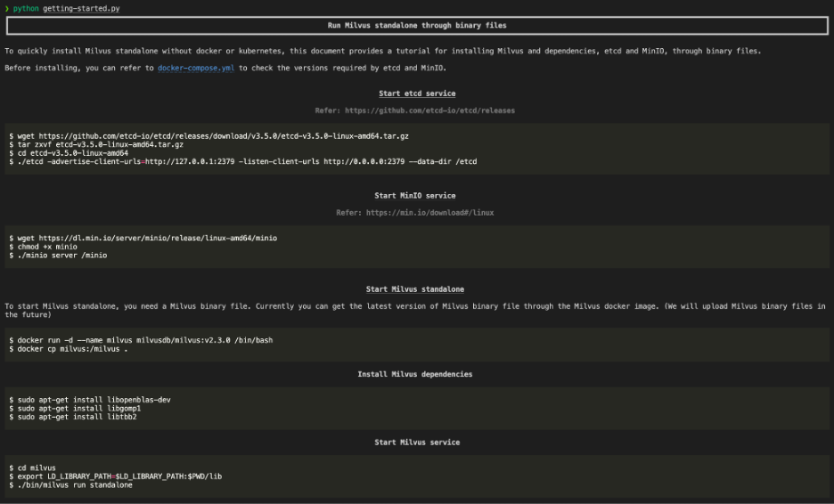
Task: Open the docker-compose.yml link
Action: [196, 68]
